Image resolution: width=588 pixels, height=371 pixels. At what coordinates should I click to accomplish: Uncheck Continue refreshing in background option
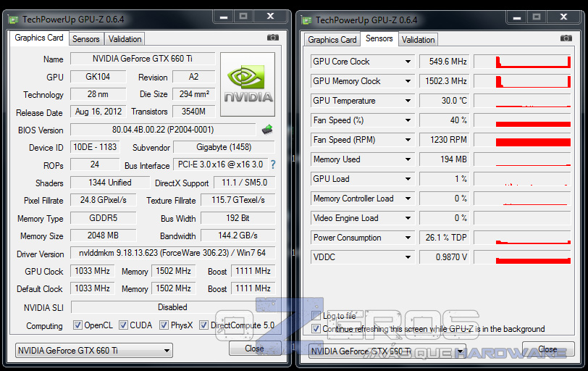(x=316, y=328)
